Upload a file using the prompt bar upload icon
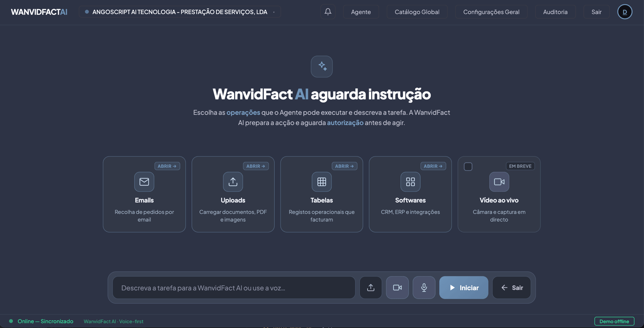Screen dimensions: 644x328 click(371, 287)
